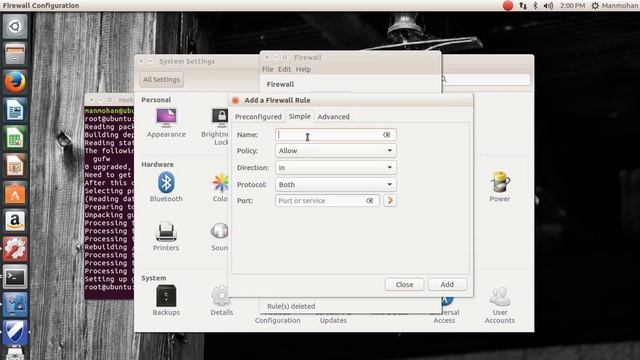
Task: Click All Settings button in System Settings
Action: click(x=161, y=80)
